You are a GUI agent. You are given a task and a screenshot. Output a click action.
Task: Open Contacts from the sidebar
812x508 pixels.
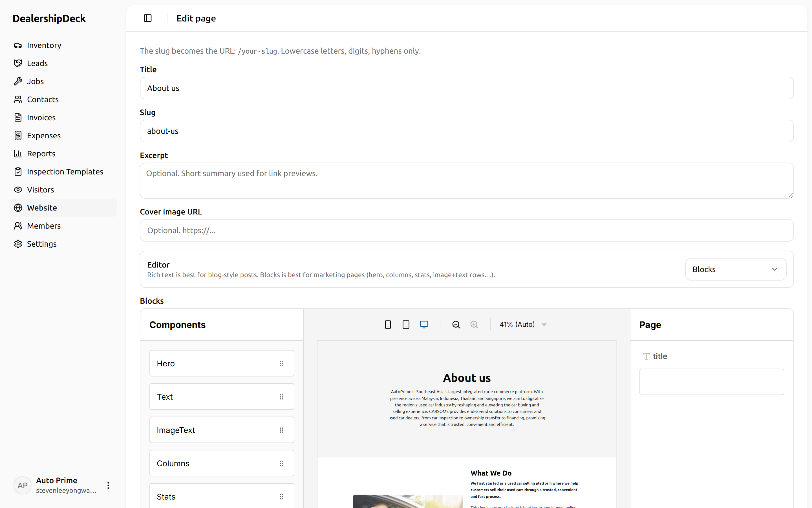[x=63, y=99]
